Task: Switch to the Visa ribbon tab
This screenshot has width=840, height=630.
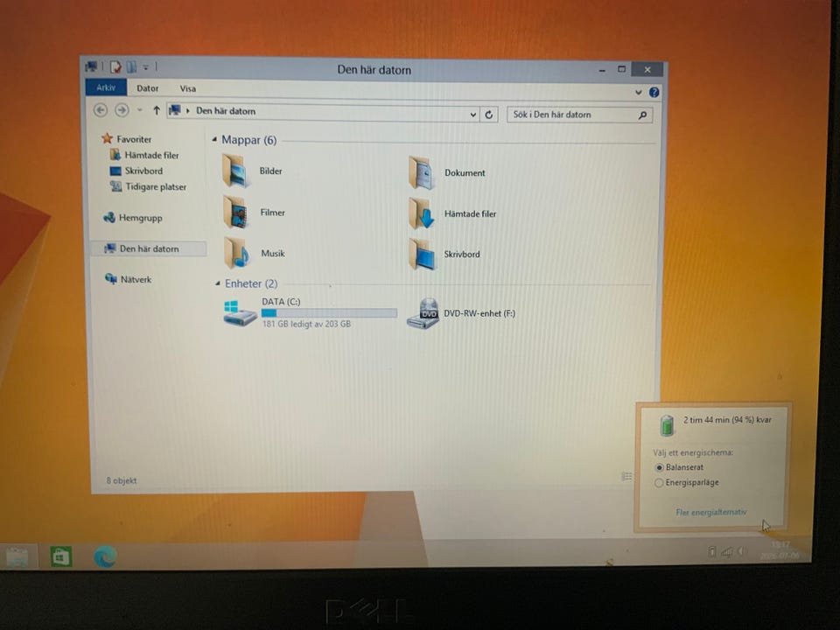Action: tap(188, 89)
